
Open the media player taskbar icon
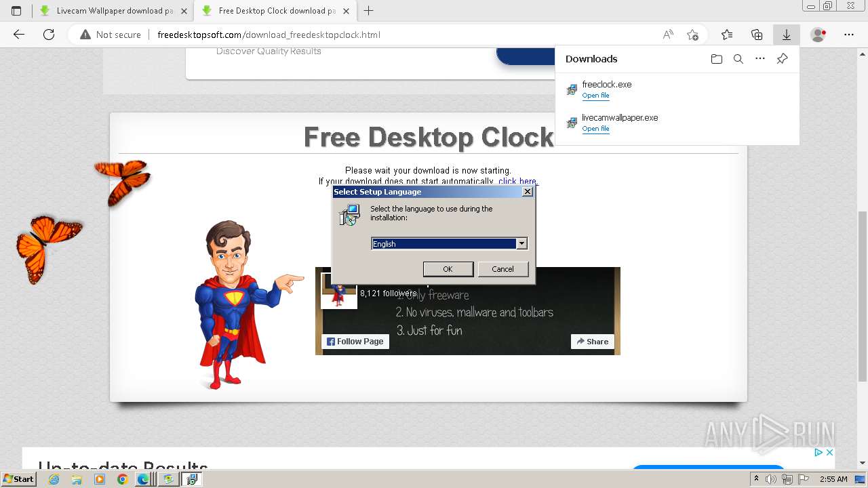click(x=100, y=479)
